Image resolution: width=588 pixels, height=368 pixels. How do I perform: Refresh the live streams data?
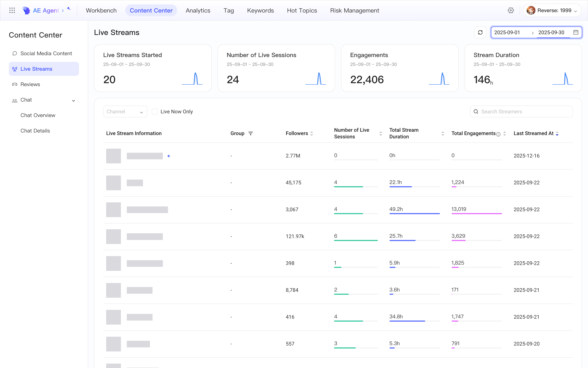[x=480, y=32]
